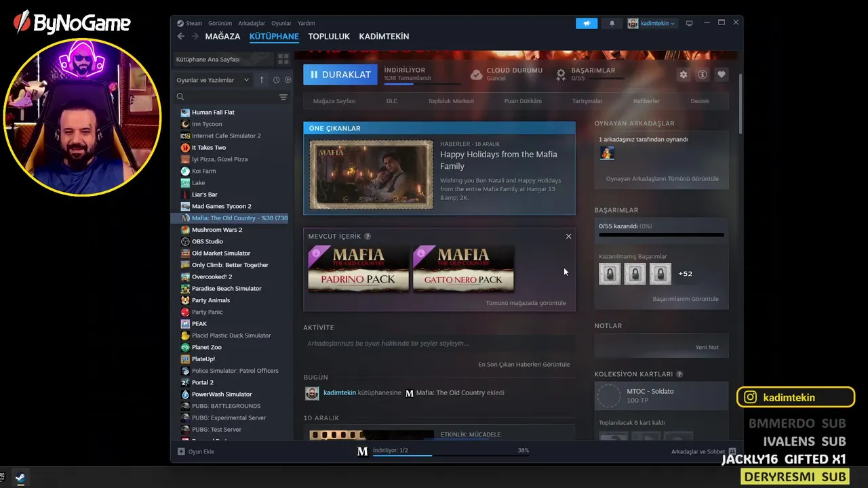Open Destek link
The width and height of the screenshot is (868, 488).
click(700, 101)
